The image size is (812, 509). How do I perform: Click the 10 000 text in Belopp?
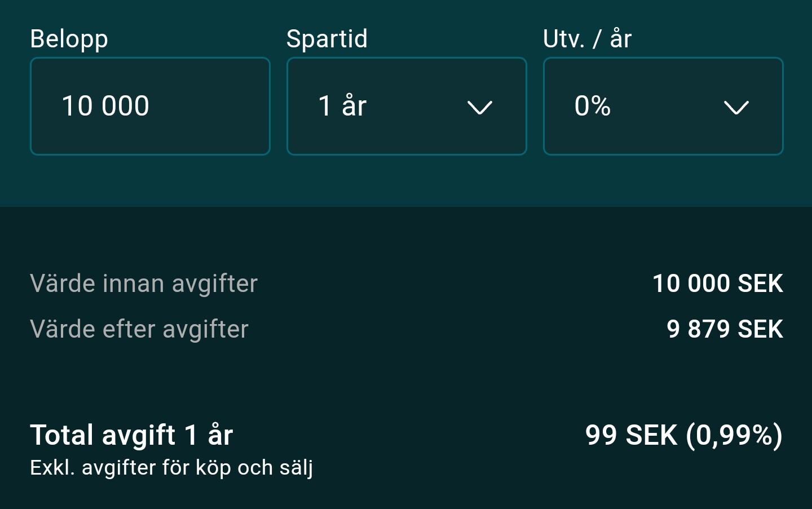tap(105, 106)
